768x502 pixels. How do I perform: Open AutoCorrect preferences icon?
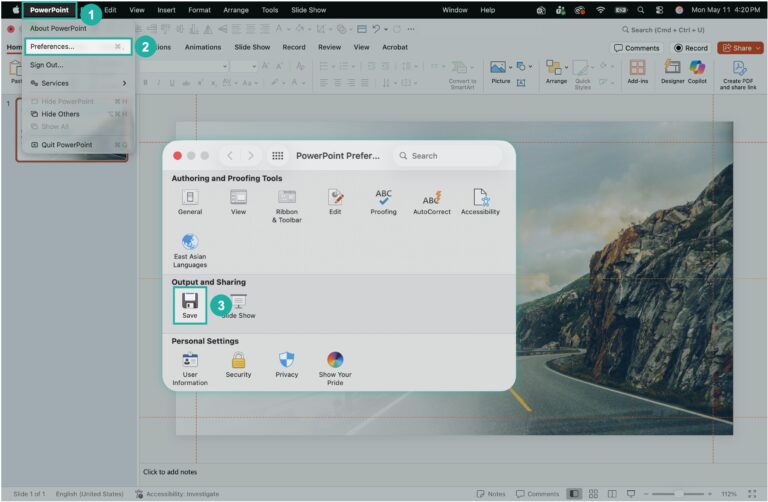(432, 202)
